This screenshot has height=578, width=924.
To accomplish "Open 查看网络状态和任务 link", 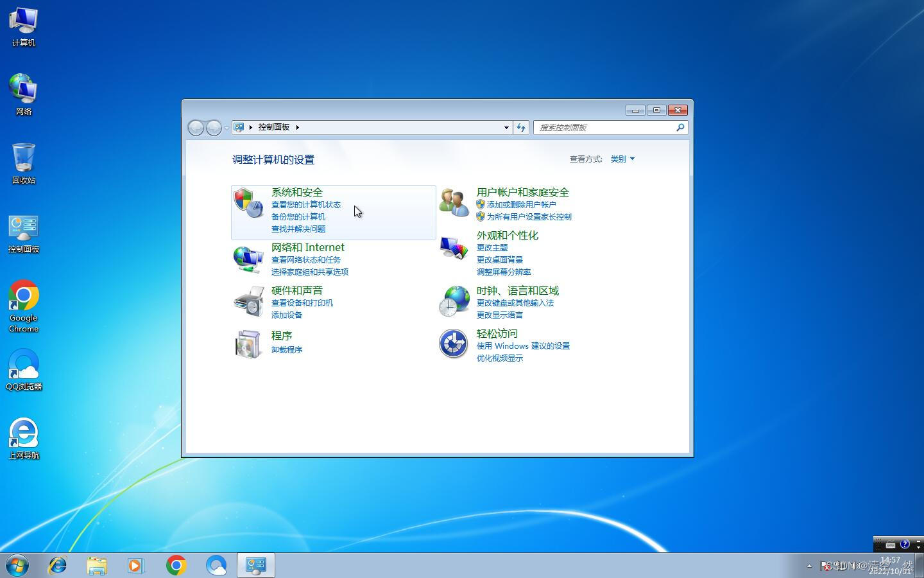I will [306, 259].
